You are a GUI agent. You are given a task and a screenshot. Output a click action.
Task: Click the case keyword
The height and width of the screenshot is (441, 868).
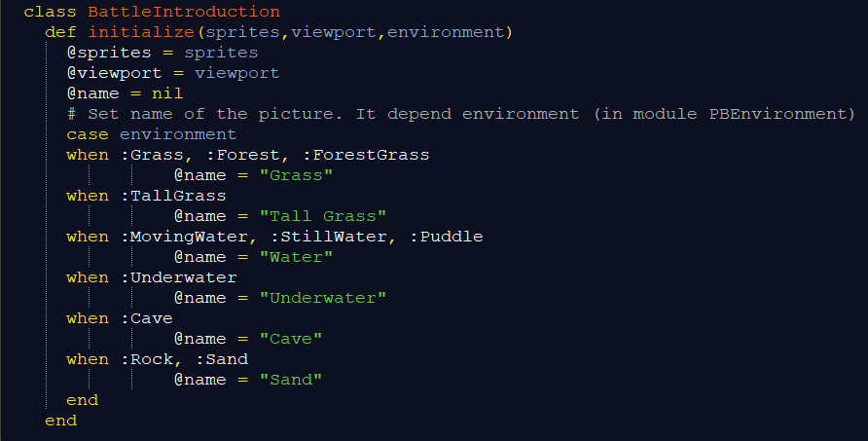[88, 134]
